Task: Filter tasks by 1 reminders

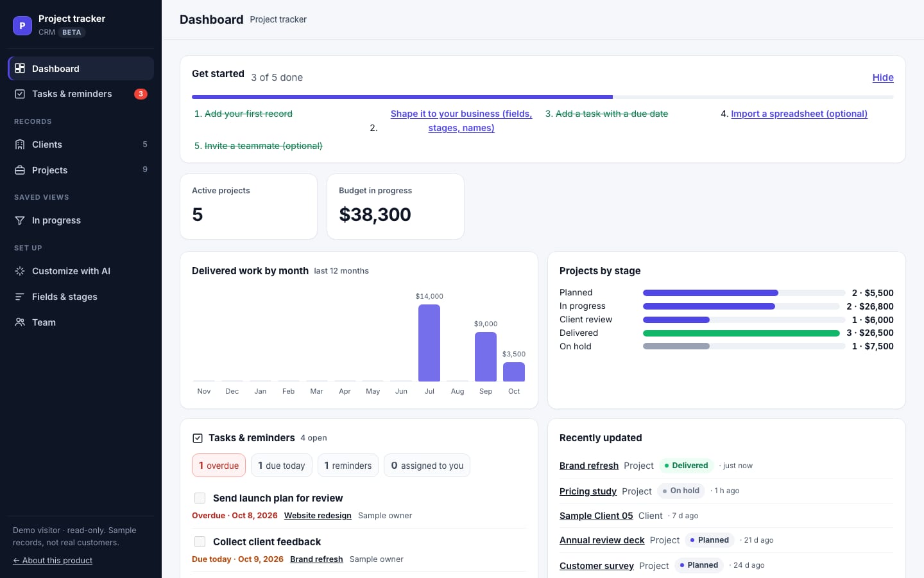Action: [x=348, y=466]
